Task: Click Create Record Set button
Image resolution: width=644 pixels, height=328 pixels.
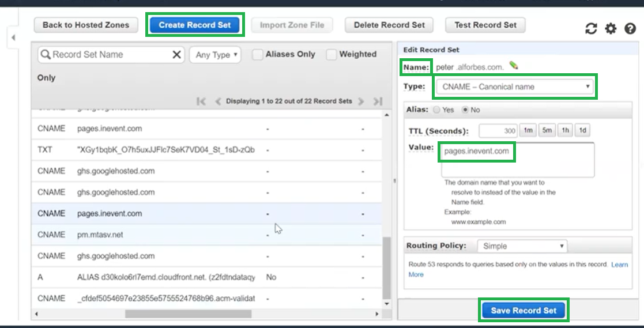Action: 195,25
